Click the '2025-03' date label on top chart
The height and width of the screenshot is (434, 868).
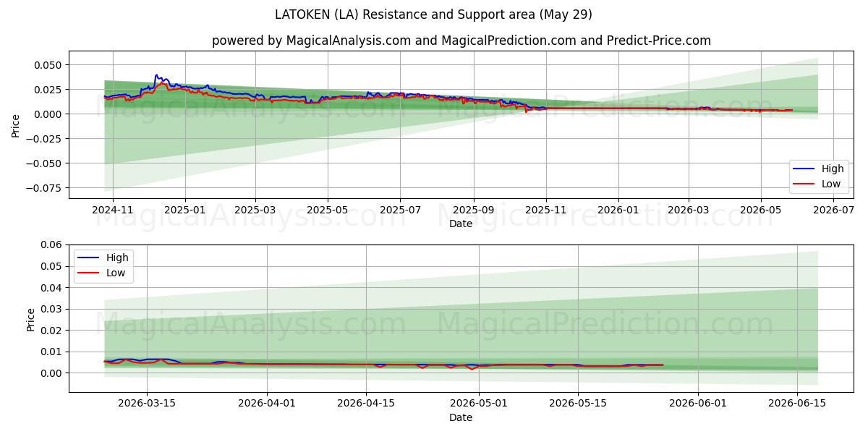[x=255, y=210]
